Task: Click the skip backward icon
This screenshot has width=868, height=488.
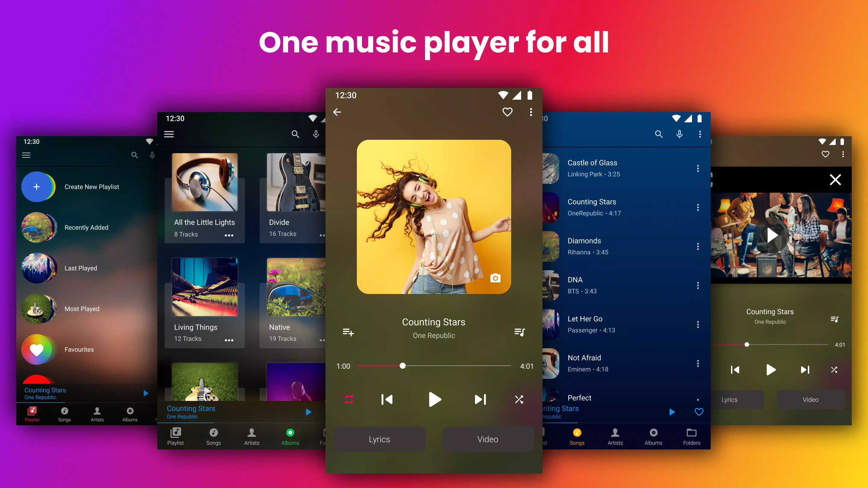Action: (x=387, y=399)
